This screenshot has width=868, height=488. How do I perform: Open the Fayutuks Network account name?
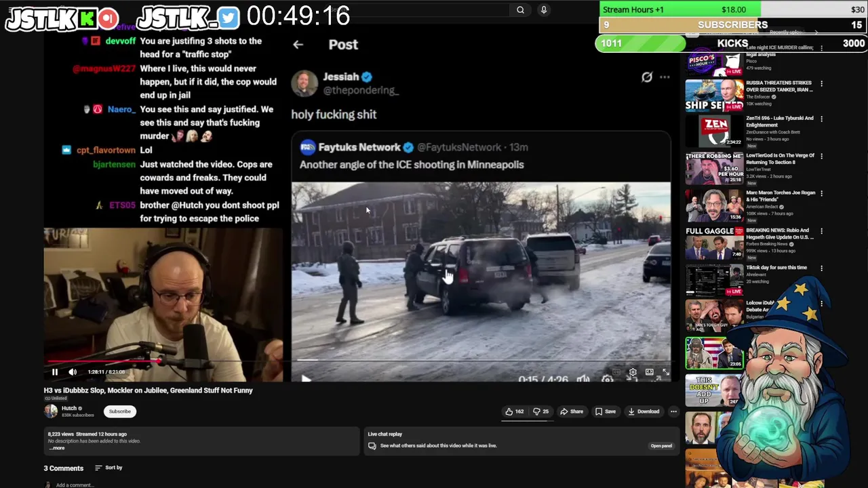[359, 147]
